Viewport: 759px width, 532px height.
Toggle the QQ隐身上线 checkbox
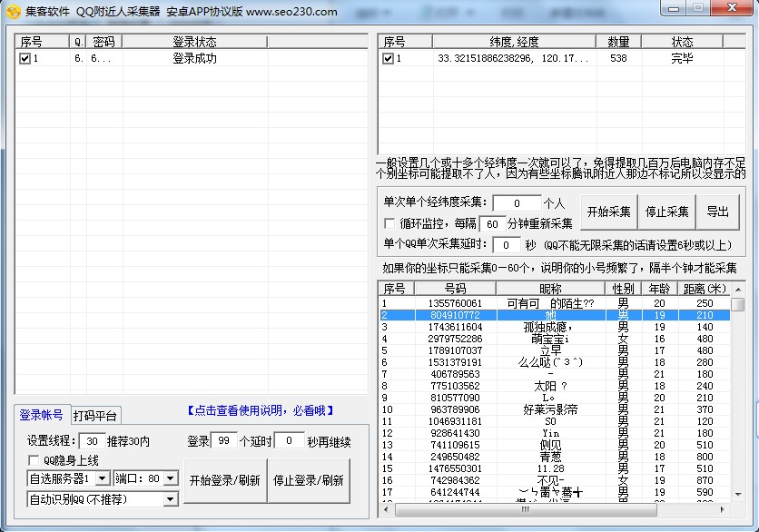click(x=34, y=460)
